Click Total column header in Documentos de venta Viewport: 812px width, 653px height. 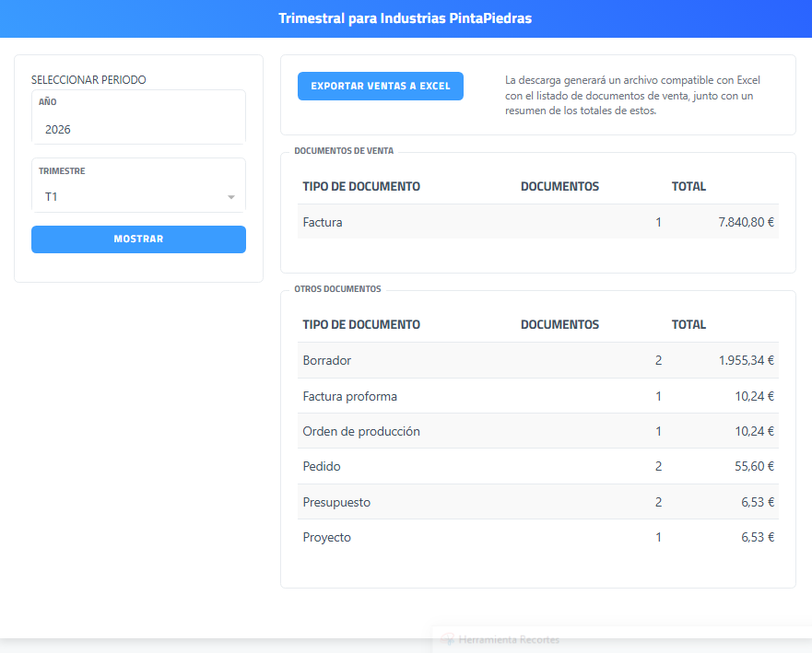688,186
